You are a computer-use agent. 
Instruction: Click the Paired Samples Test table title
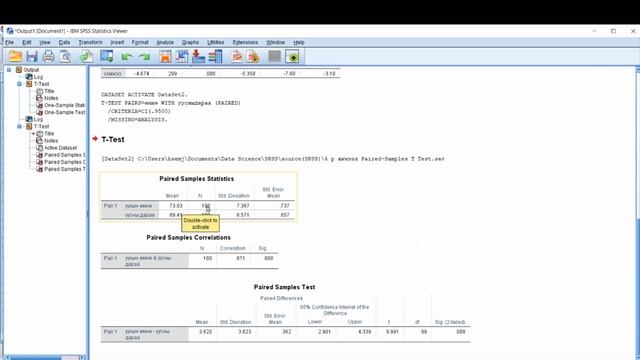pyautogui.click(x=284, y=287)
